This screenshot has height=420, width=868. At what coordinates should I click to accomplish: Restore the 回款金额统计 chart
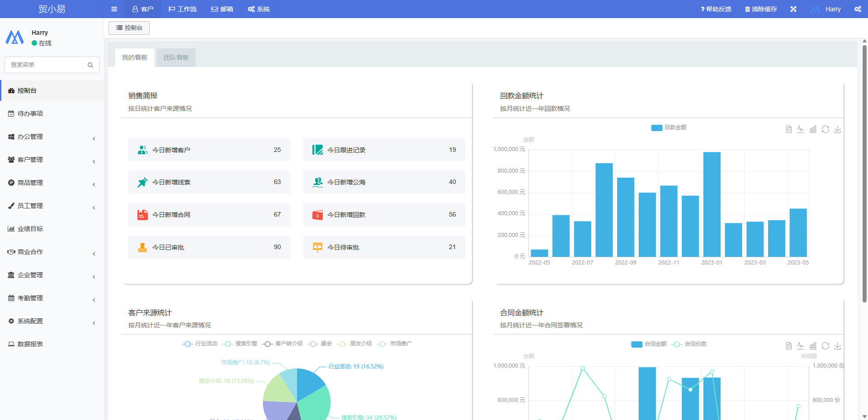pos(826,129)
